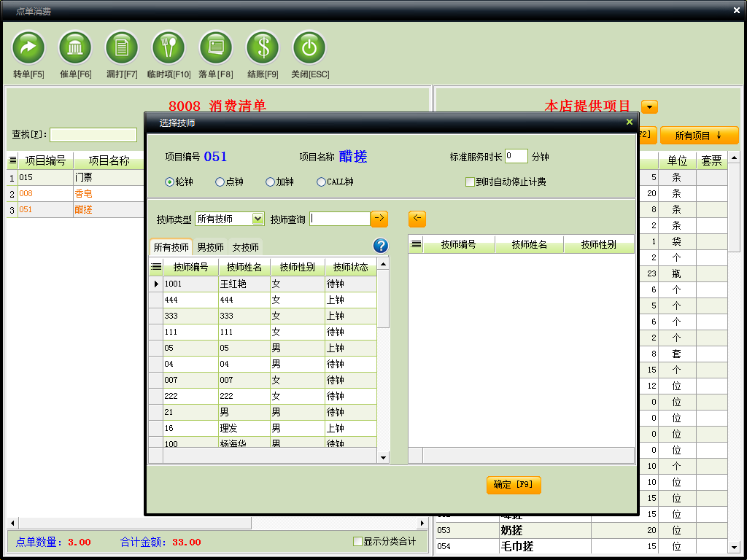Switch to the 所有技师 tab
This screenshot has width=747, height=560.
[x=171, y=247]
